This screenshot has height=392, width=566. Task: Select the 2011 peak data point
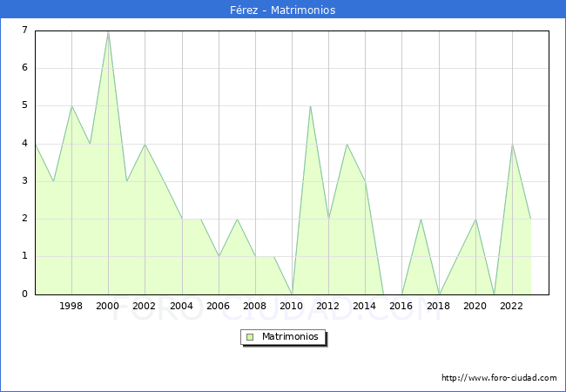click(x=310, y=106)
